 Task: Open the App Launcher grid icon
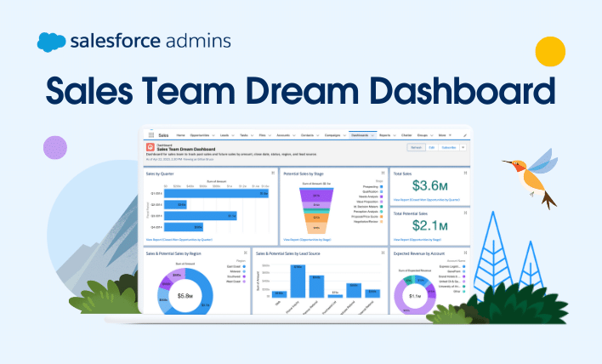[151, 135]
